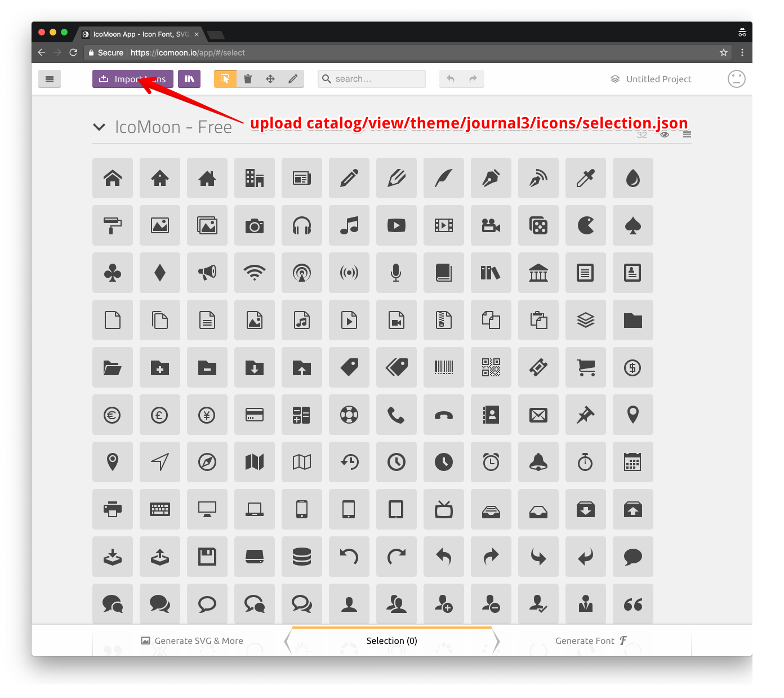This screenshot has height=698, width=784.
Task: Switch to Generate Font tab
Action: point(591,641)
